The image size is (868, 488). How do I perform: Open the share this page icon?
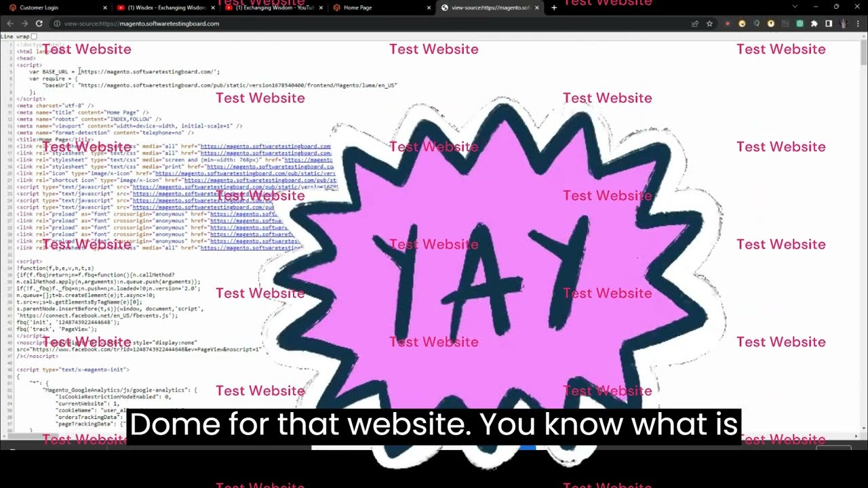coord(695,23)
